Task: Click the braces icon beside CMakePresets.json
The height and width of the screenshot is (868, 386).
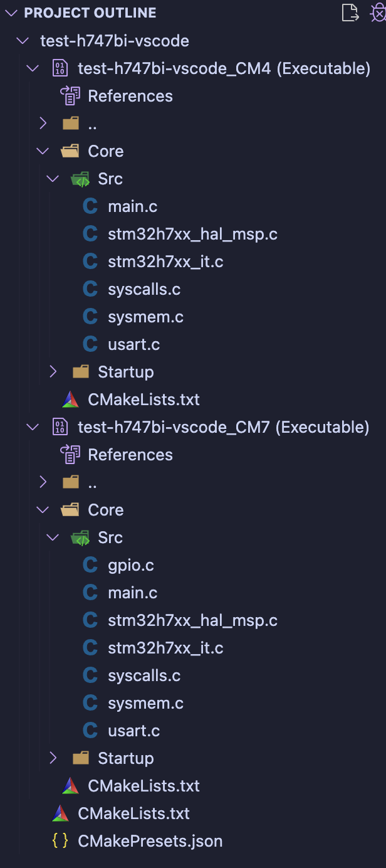Action: 60,840
